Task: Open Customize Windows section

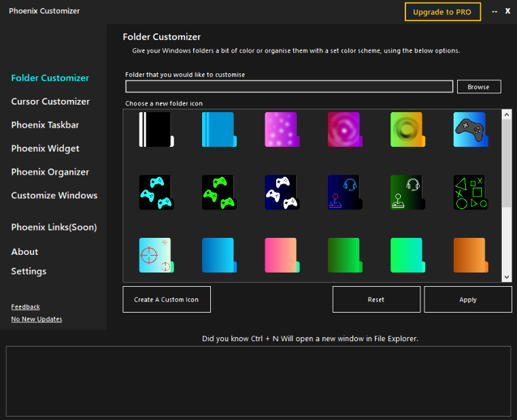Action: [x=54, y=195]
